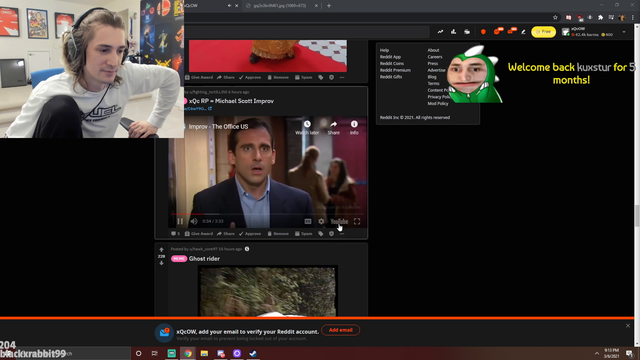640x360 pixels.
Task: Pause the Improv video playback
Action: point(180,221)
